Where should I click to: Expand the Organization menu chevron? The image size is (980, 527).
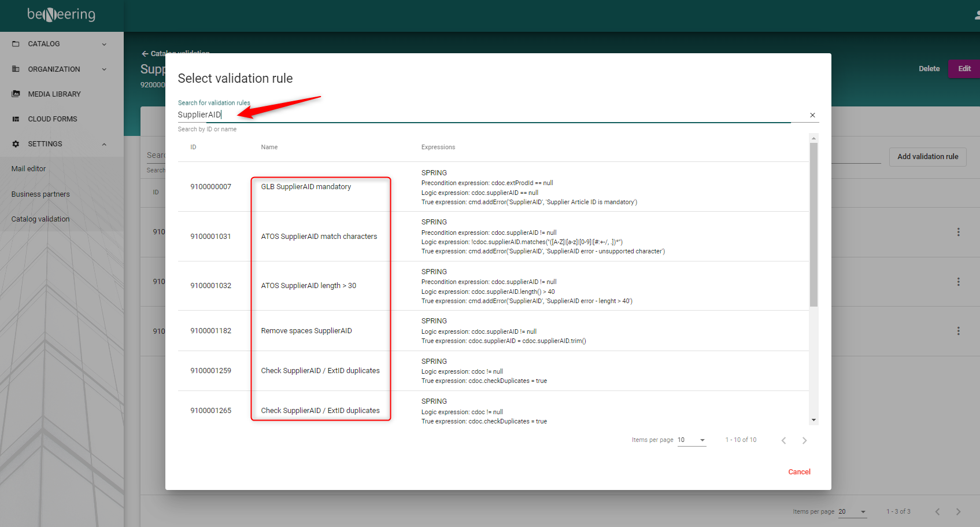(x=104, y=69)
